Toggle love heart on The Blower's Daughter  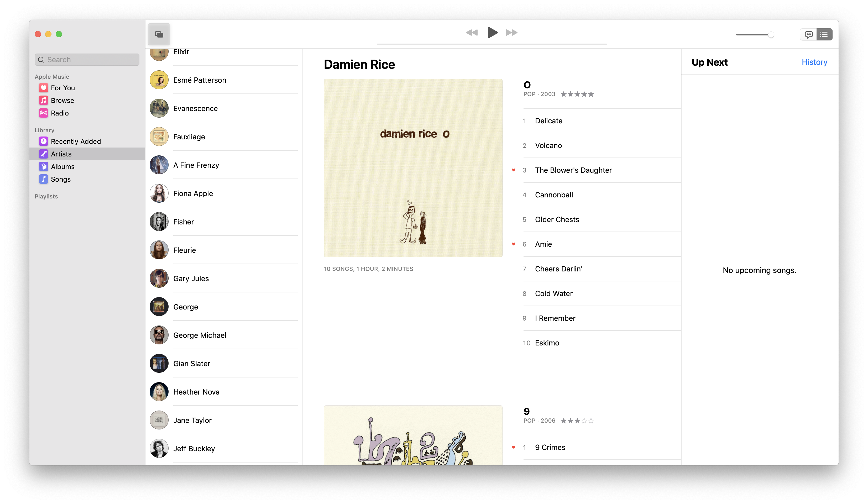(x=514, y=170)
